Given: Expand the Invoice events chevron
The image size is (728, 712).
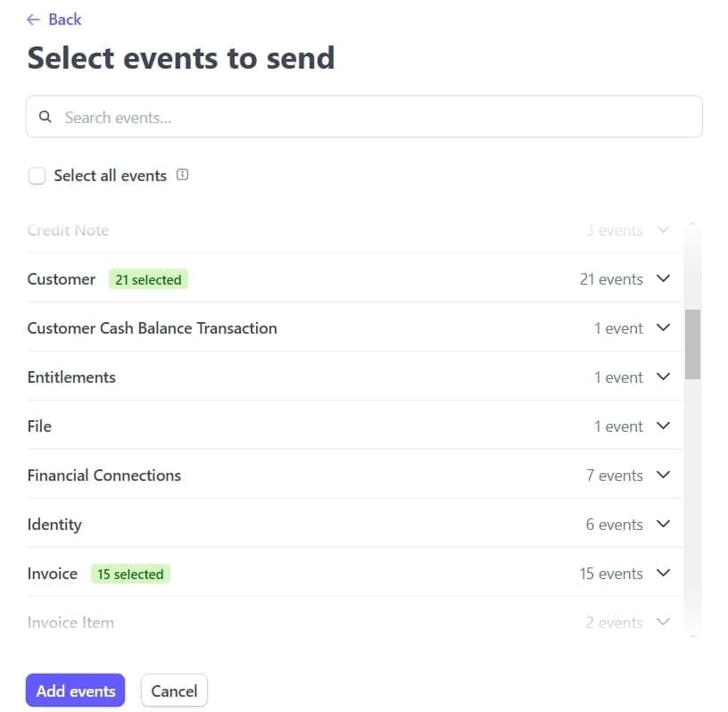Looking at the screenshot, I should (663, 573).
